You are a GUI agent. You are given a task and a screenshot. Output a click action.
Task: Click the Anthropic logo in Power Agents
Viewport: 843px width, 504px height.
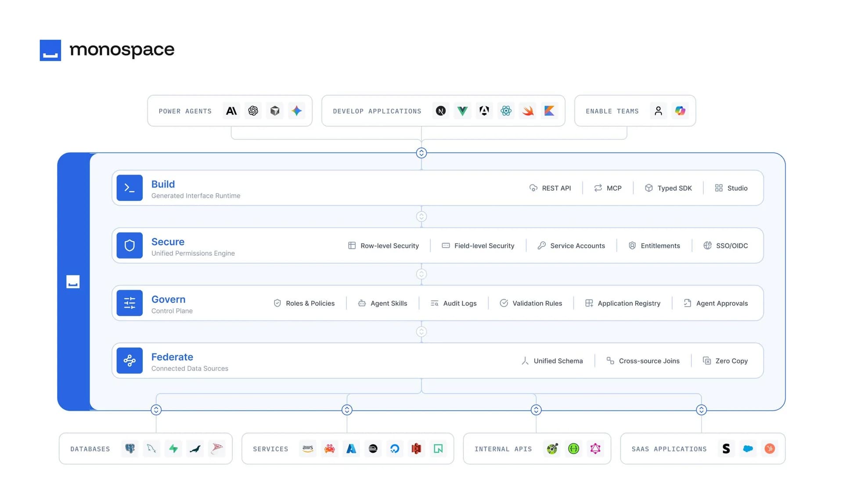coord(231,111)
